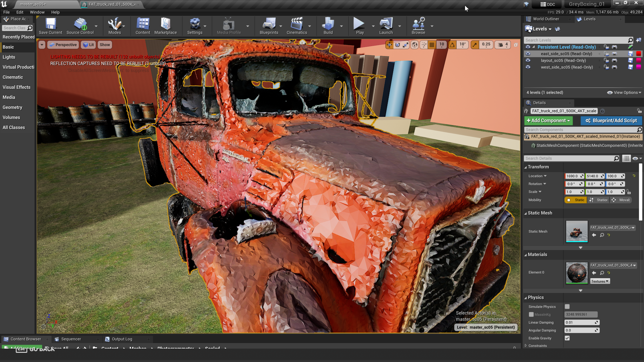Open the Blueprints toolbar icon
Screen dimensions: 644x362
[269, 26]
